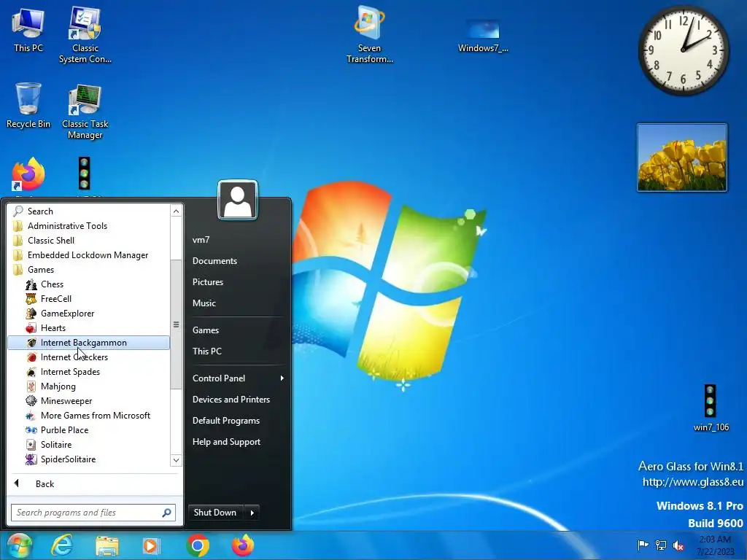Screen dimensions: 747x560
Task: Open Classic Task Manager shortcut
Action: [x=85, y=112]
